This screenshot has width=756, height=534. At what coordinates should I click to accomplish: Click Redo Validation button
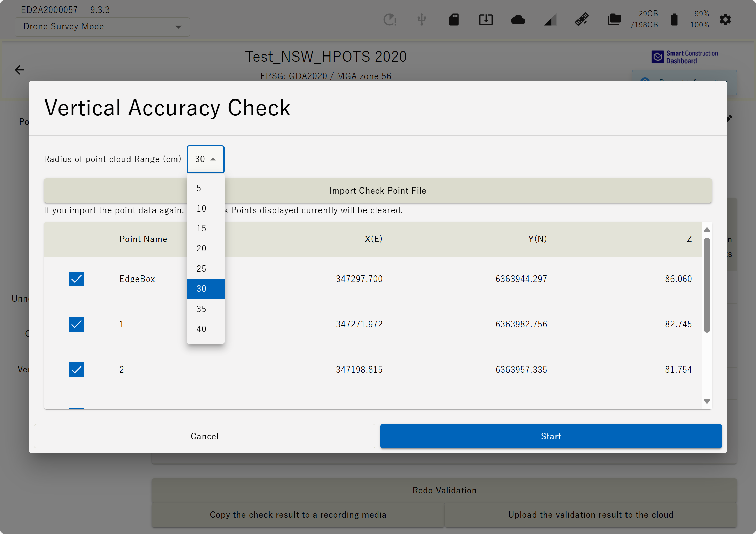444,490
